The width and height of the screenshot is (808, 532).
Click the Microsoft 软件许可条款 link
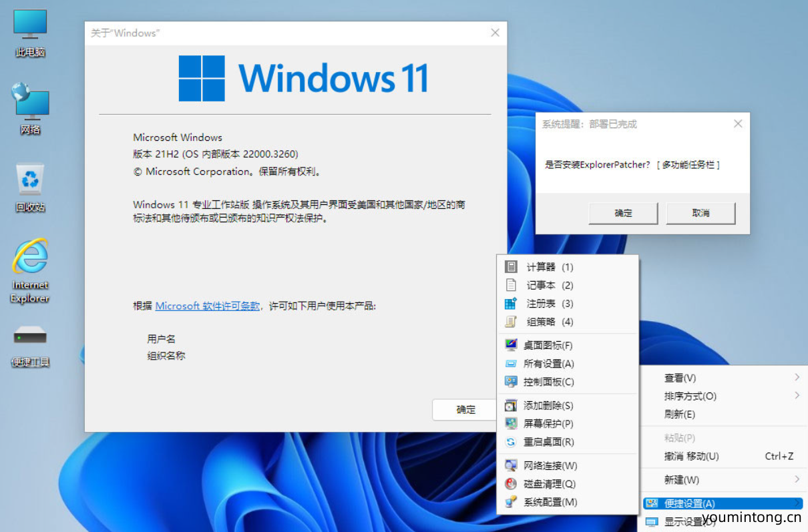(208, 306)
